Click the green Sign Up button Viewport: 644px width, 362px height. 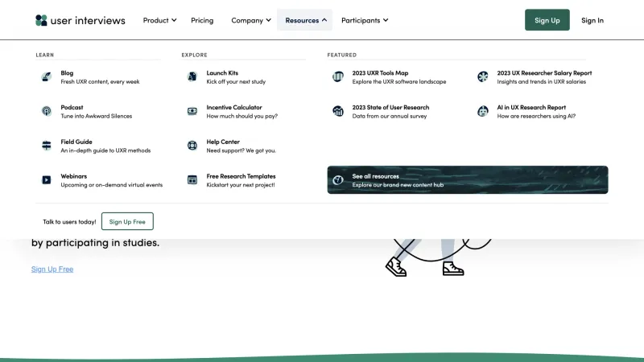547,20
